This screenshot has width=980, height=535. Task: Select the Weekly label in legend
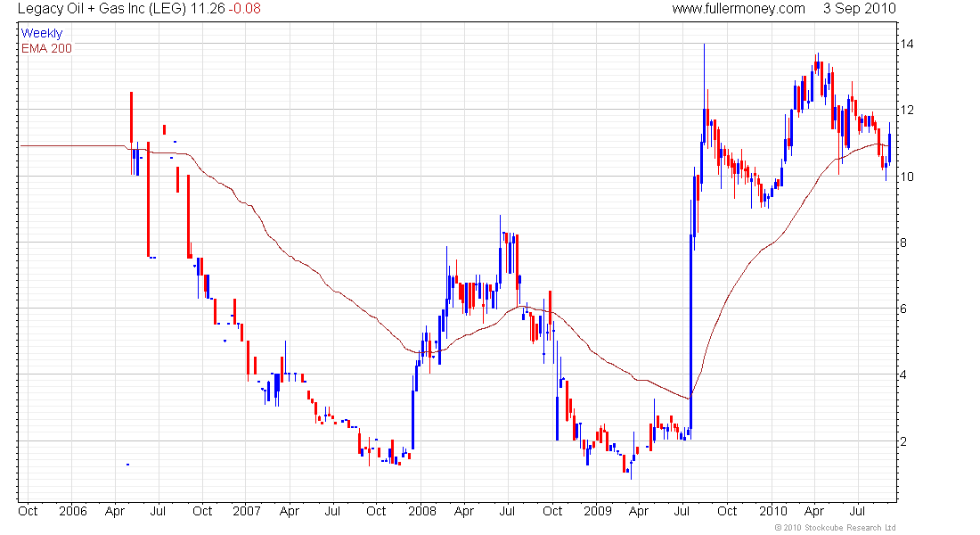pos(42,33)
